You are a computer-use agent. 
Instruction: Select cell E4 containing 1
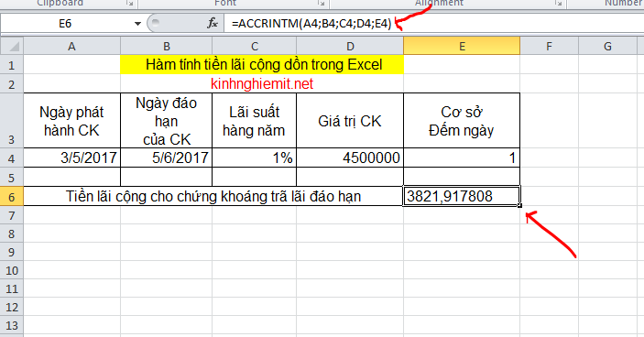(x=462, y=158)
